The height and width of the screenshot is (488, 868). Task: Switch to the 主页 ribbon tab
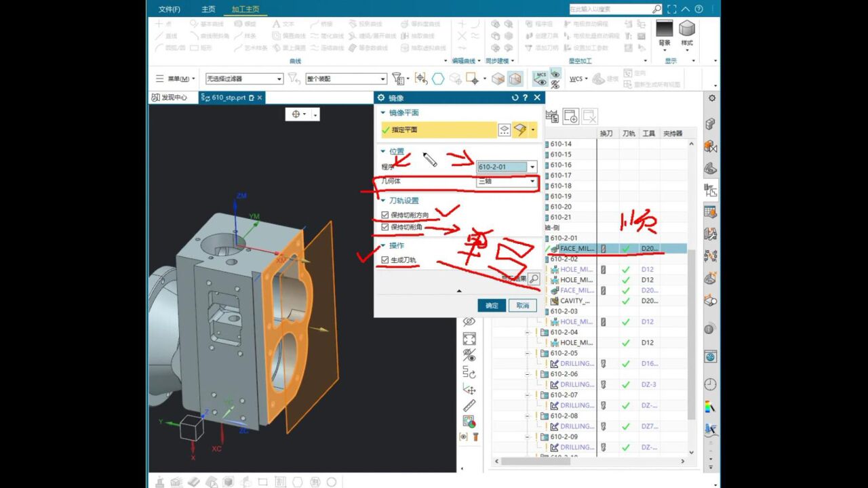point(208,9)
